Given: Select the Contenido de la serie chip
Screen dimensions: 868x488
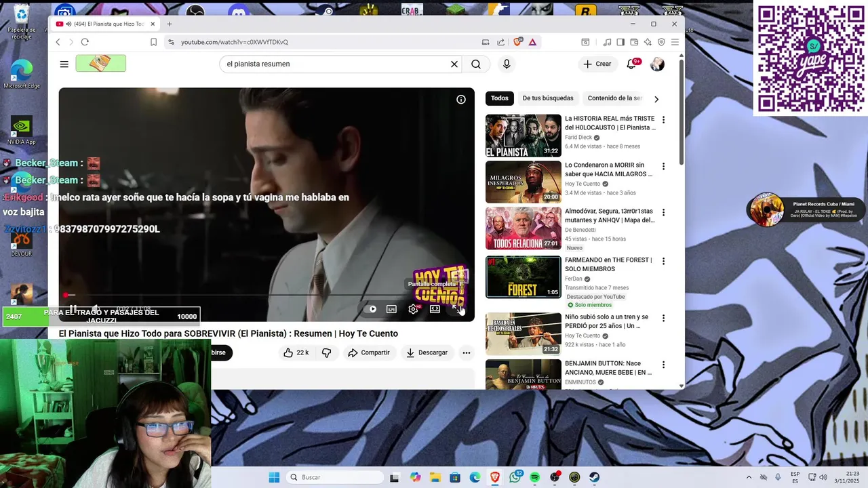Looking at the screenshot, I should [614, 98].
